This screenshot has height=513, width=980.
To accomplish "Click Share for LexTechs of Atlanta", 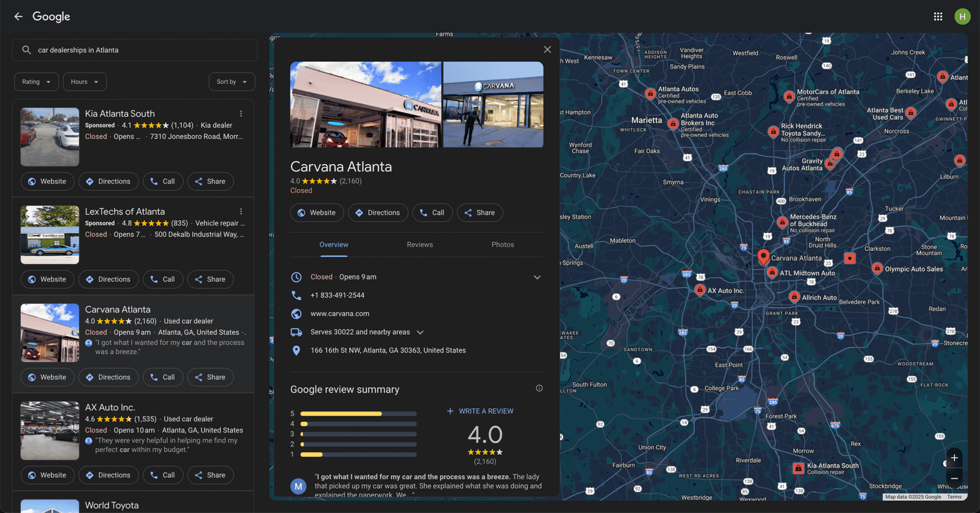I will (210, 279).
